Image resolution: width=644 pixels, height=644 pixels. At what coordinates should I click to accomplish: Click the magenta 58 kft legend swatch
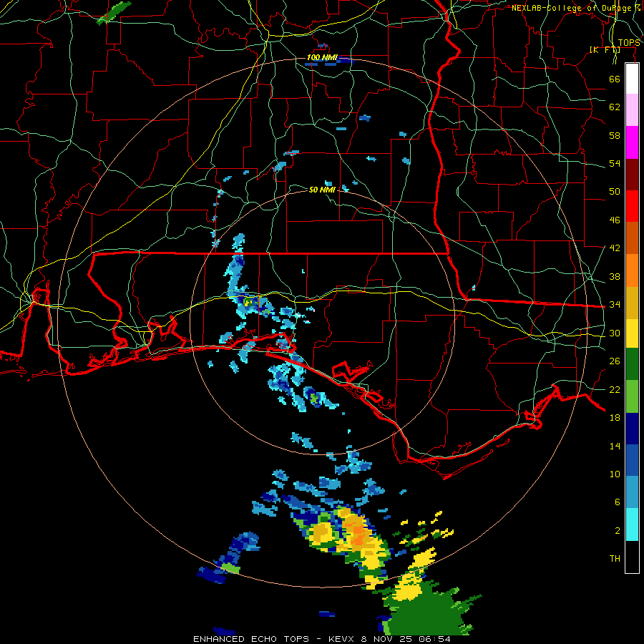tap(632, 142)
